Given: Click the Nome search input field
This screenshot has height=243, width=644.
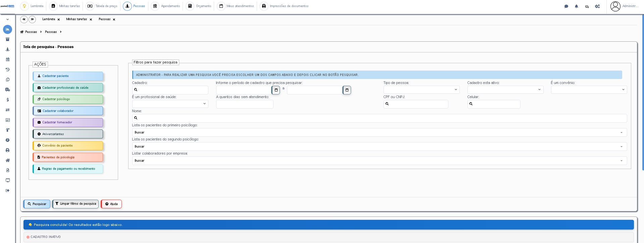Looking at the screenshot, I should click(380, 118).
